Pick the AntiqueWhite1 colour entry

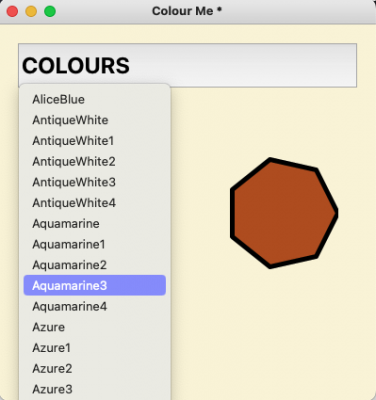[95, 141]
